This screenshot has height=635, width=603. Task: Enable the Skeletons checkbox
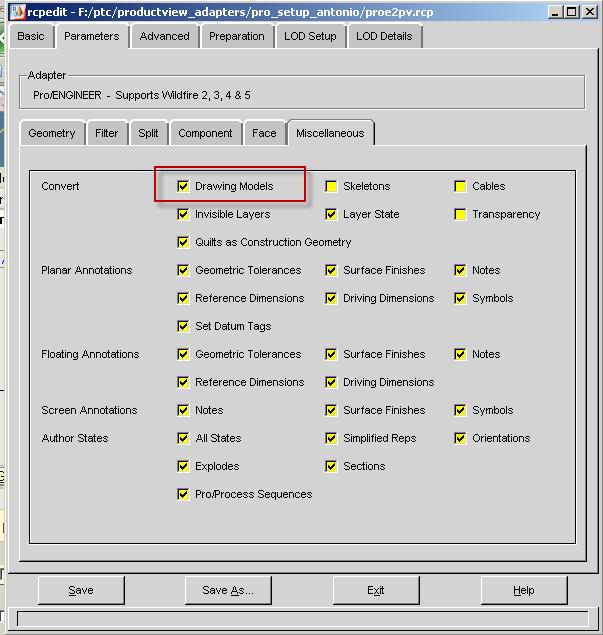tap(331, 186)
